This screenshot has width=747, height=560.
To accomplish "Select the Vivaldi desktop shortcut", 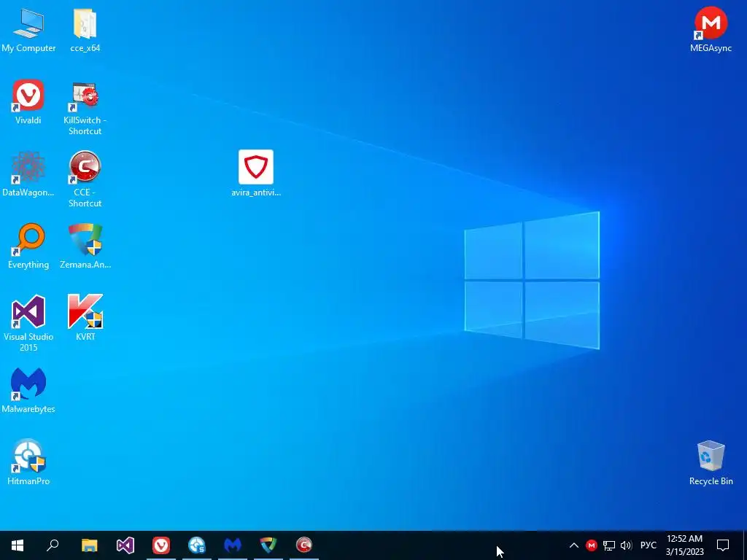I will [28, 102].
